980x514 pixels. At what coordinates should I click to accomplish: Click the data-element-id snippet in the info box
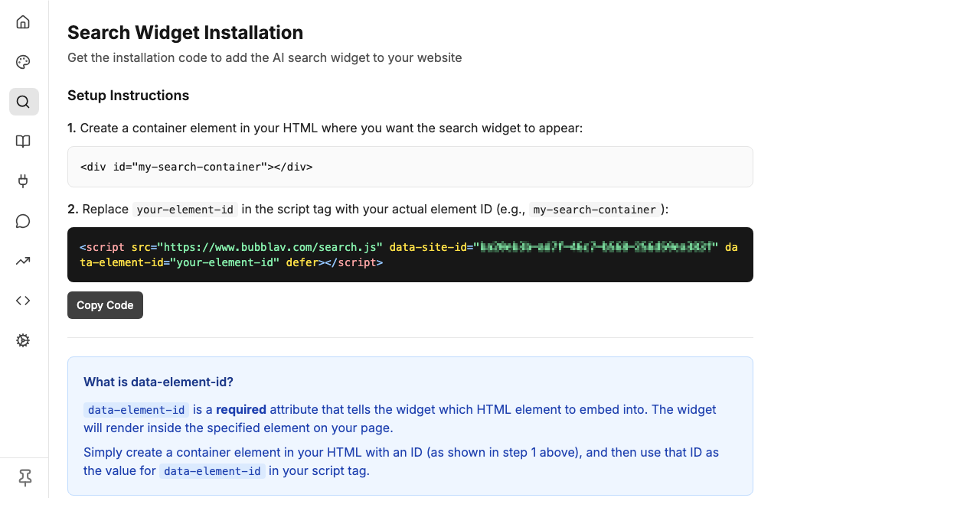[x=136, y=410]
